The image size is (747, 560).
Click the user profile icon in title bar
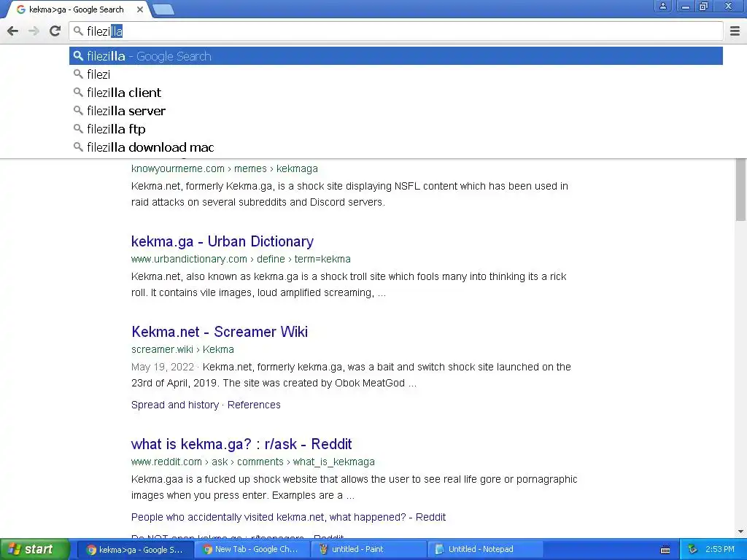pos(662,6)
